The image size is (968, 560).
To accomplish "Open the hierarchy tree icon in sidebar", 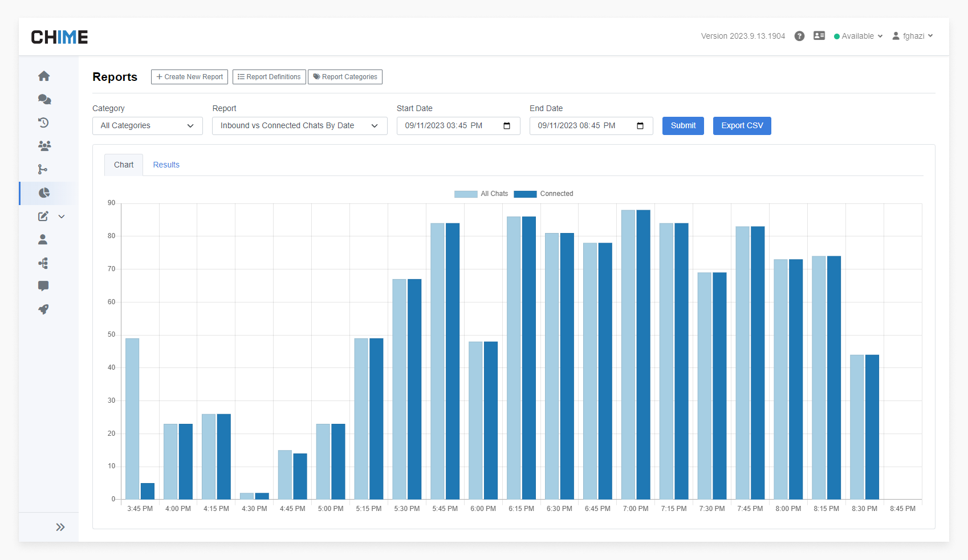I will [x=43, y=263].
